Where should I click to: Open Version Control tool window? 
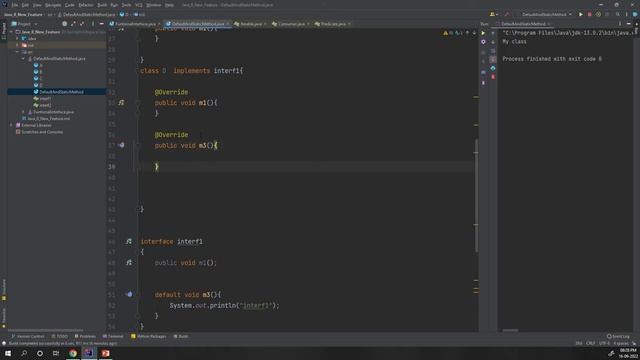[27, 336]
